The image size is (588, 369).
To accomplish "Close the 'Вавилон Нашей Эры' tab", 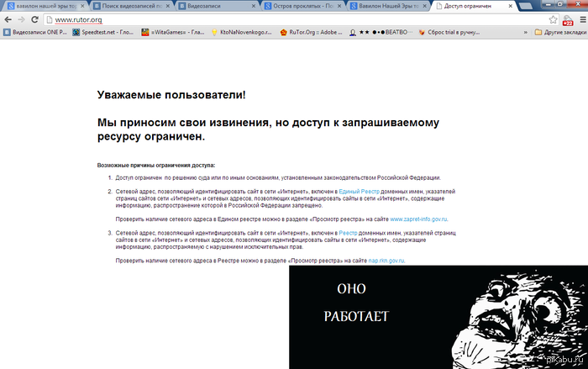I will tap(424, 6).
